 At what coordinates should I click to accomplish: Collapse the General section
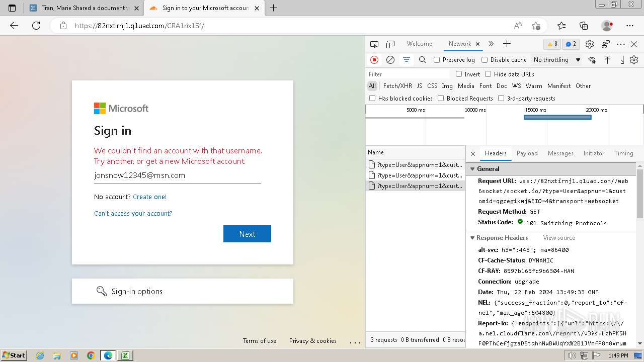pyautogui.click(x=472, y=169)
